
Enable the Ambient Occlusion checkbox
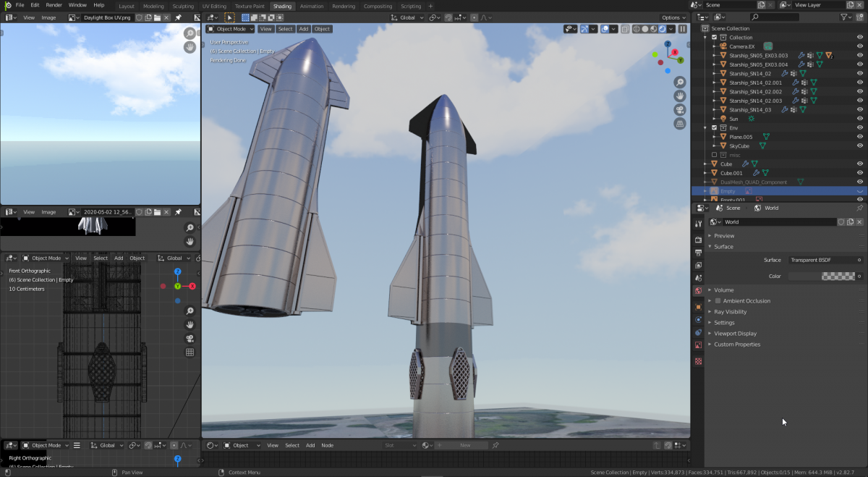point(718,301)
